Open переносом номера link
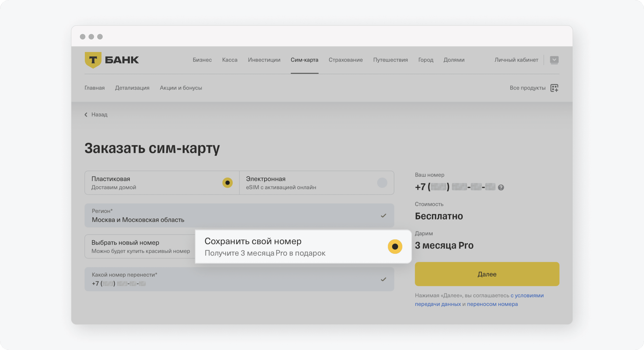The image size is (644, 350). tap(492, 304)
